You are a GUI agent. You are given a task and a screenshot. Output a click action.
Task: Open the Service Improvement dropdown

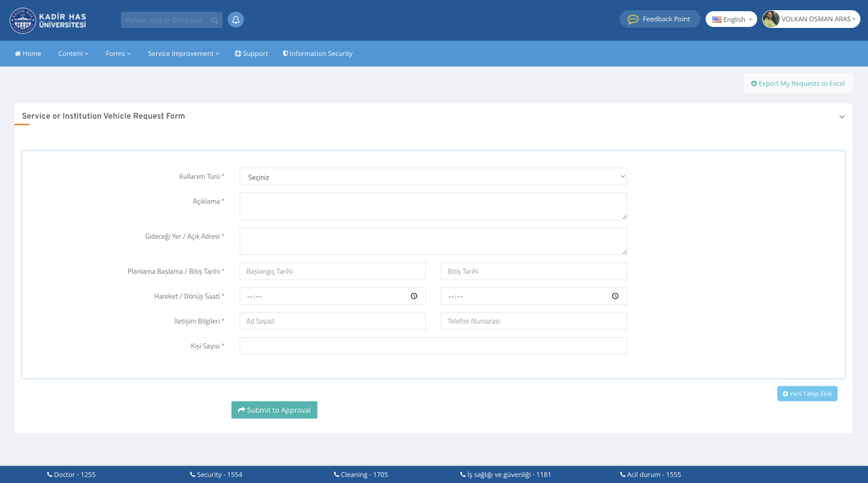pyautogui.click(x=183, y=53)
